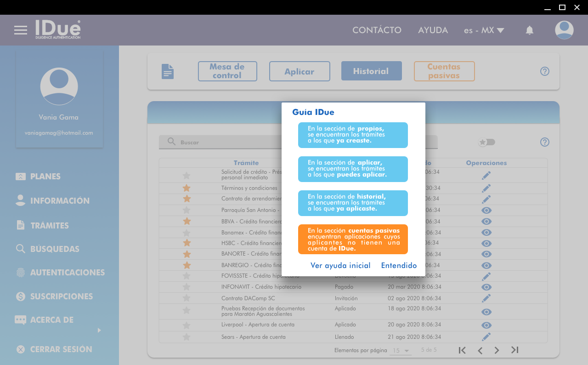Open the elements per page dropdown

point(400,351)
